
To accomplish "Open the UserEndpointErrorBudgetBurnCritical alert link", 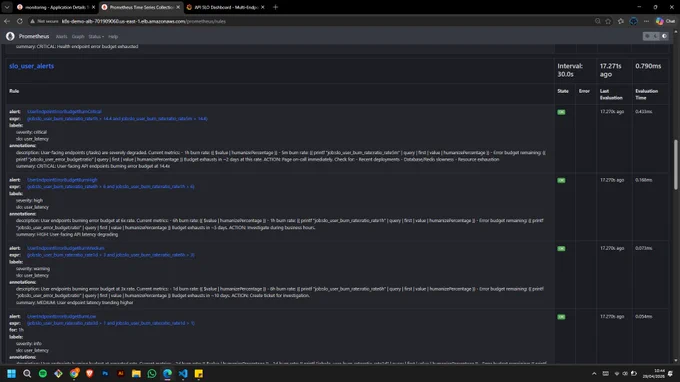I will tap(64, 111).
